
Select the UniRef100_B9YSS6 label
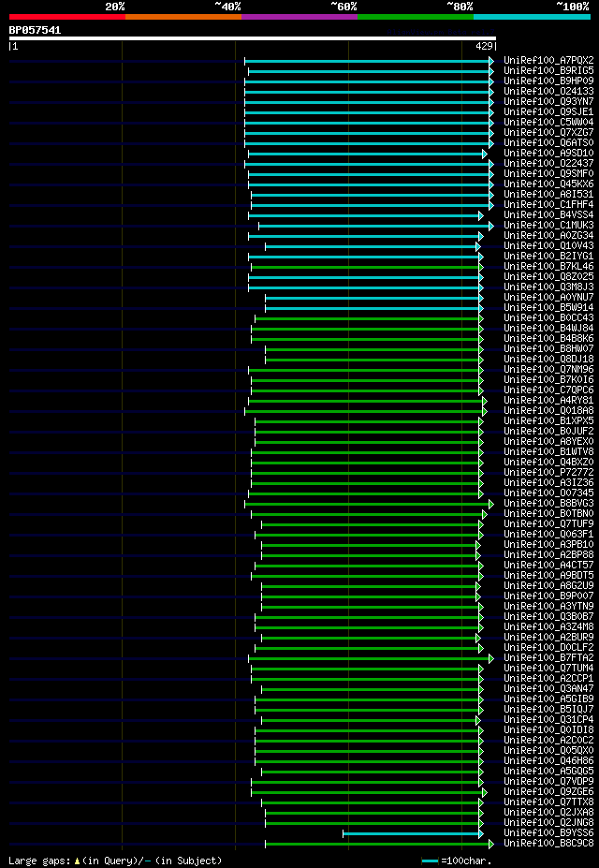(548, 834)
